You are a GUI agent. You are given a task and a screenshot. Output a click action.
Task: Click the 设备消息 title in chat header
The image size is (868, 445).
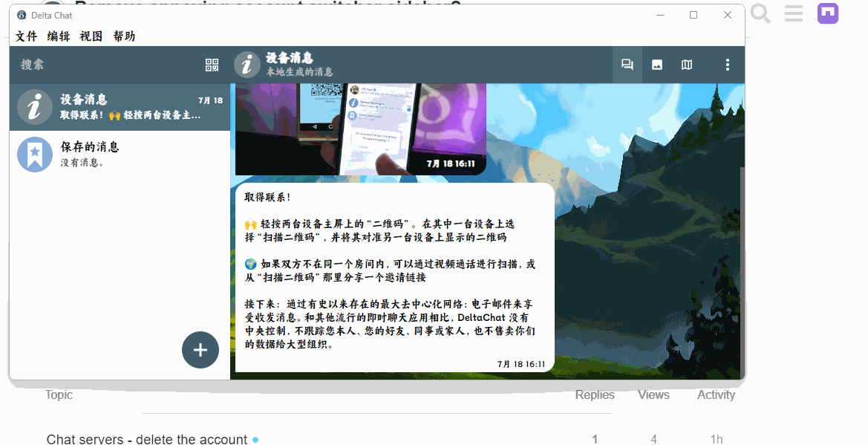pos(290,58)
